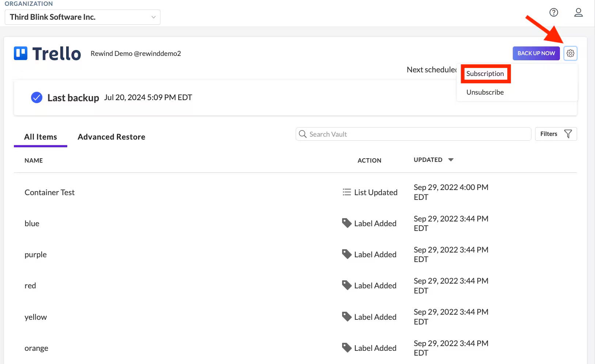Image resolution: width=595 pixels, height=364 pixels.
Task: Switch to the Advanced Restore tab
Action: tap(111, 137)
